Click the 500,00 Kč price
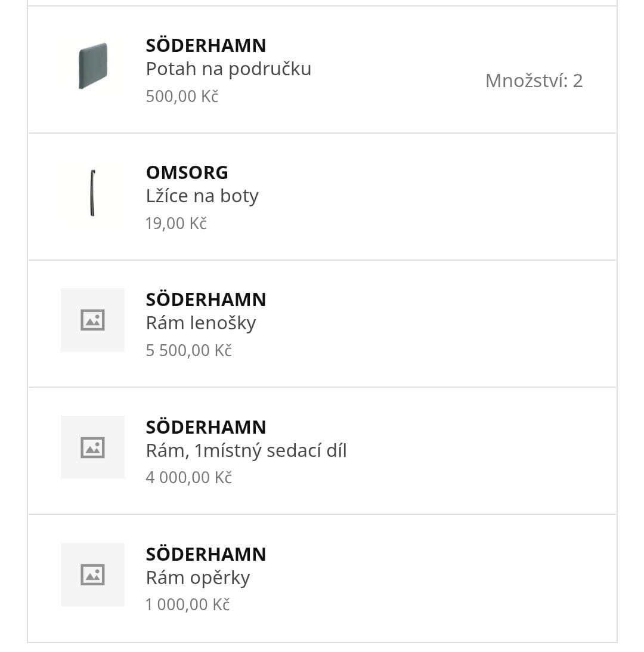This screenshot has width=644, height=652. pos(182,96)
